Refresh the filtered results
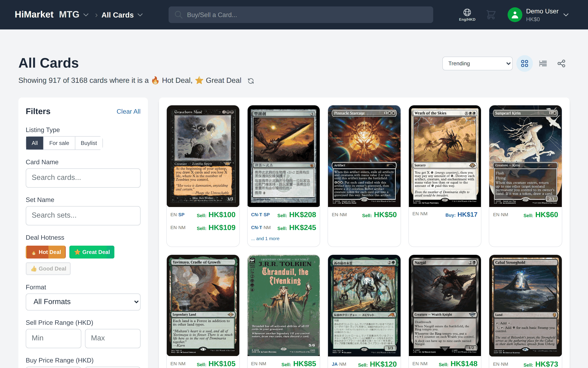 pyautogui.click(x=251, y=81)
